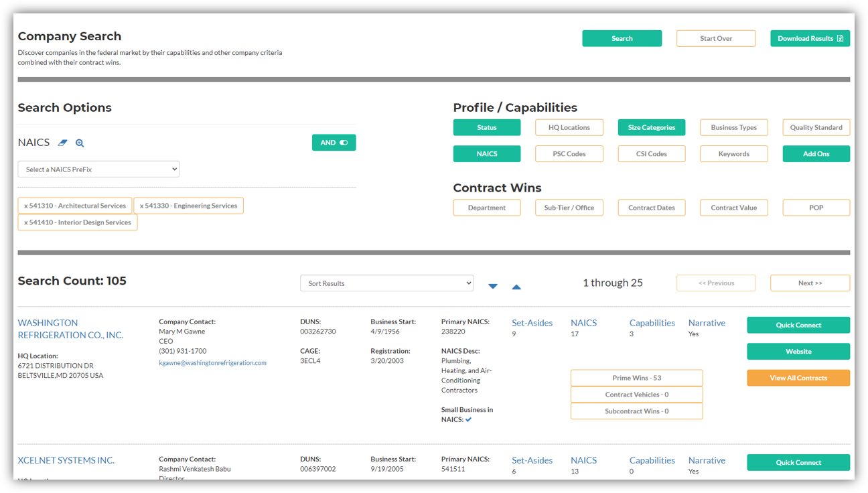The width and height of the screenshot is (868, 493).
Task: Select the POP filter
Action: (x=816, y=208)
